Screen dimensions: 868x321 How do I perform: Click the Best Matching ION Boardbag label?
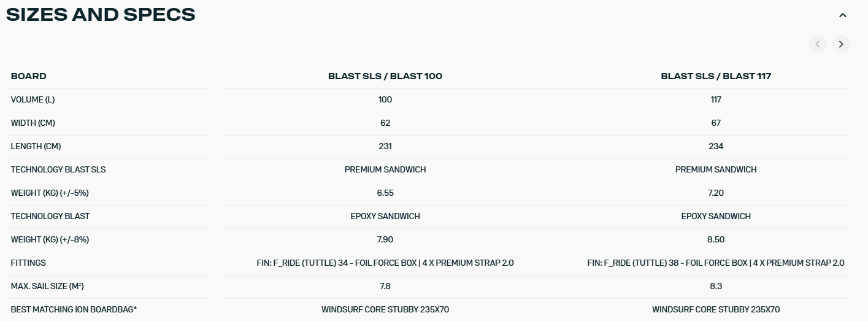(74, 309)
